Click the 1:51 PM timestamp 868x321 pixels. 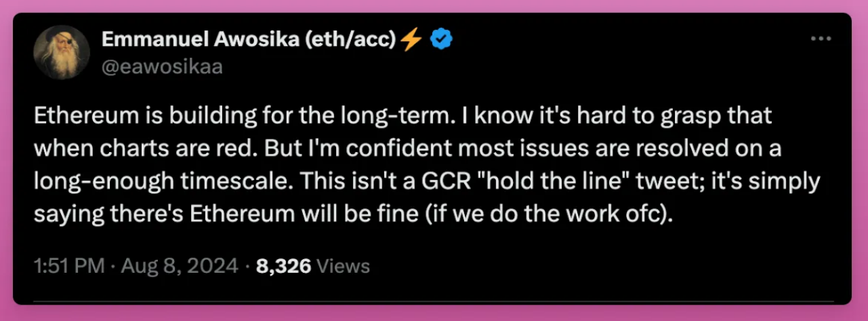click(x=69, y=266)
